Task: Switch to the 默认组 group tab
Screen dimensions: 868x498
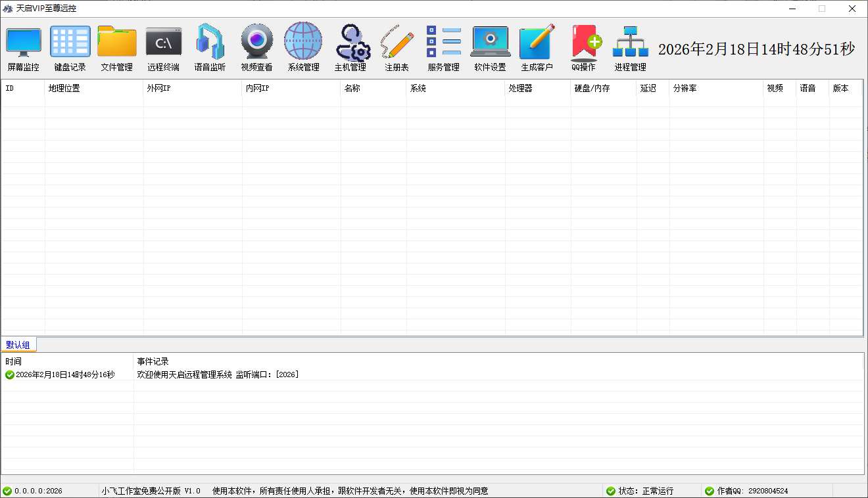Action: [x=19, y=344]
